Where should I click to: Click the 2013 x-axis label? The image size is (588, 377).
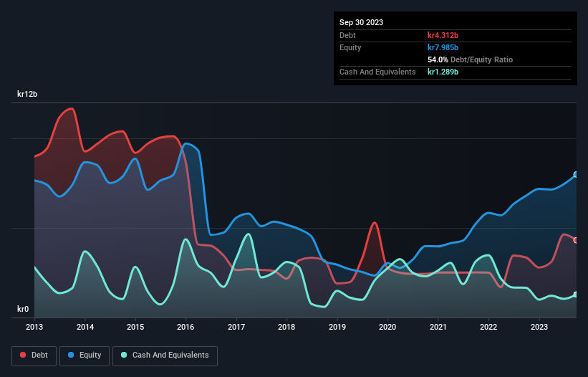[x=34, y=327]
